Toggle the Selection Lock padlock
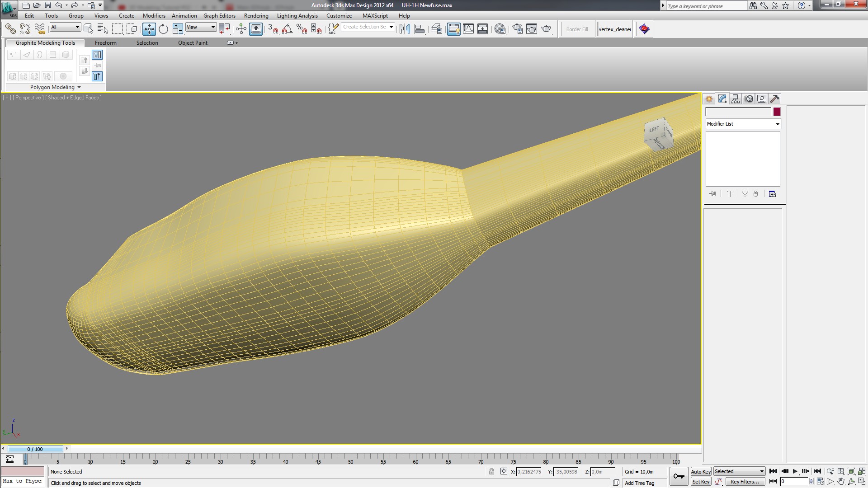 tap(491, 472)
